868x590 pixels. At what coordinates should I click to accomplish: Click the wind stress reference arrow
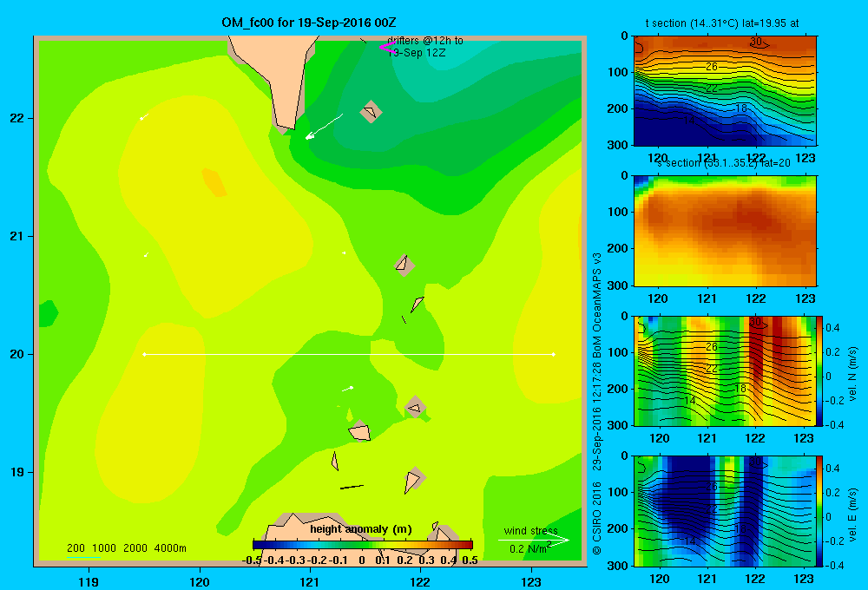534,541
